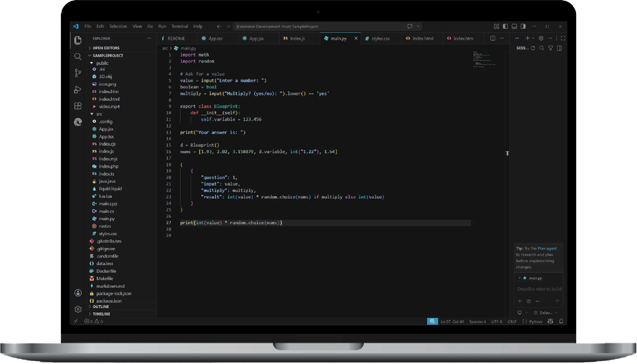
Task: Open the Terminal menu
Action: click(179, 26)
